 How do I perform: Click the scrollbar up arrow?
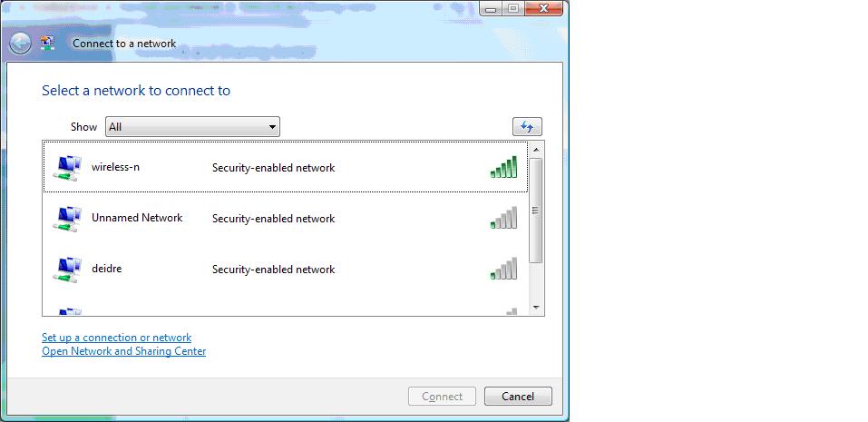536,150
